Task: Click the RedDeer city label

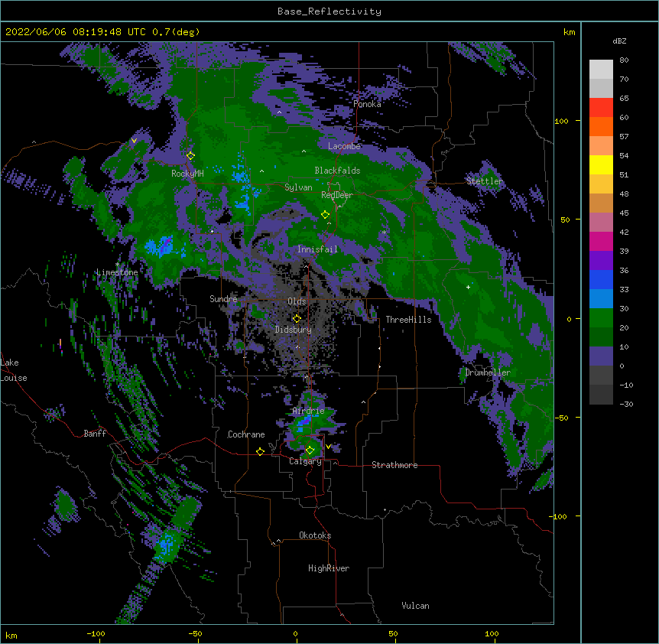Action: [x=337, y=195]
